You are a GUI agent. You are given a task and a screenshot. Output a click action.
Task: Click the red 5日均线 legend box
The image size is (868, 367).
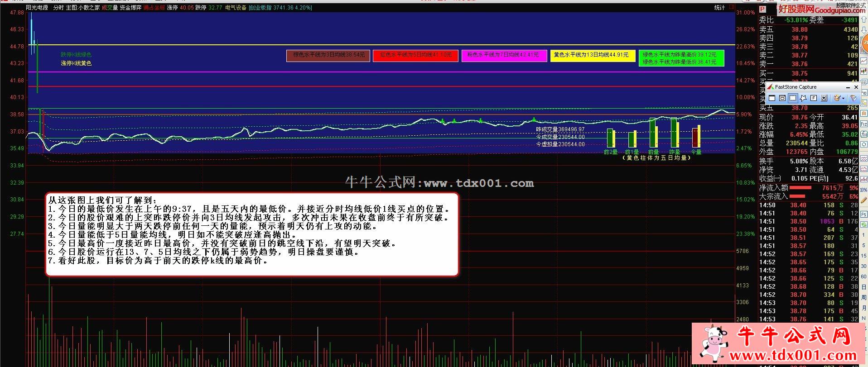click(415, 55)
